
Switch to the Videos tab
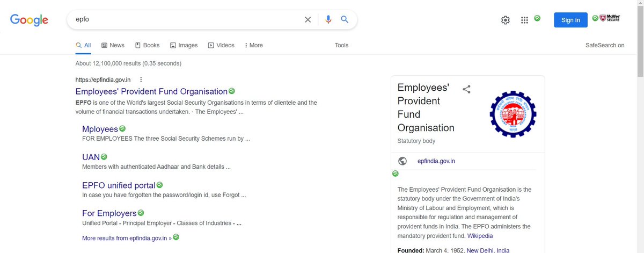pos(221,45)
